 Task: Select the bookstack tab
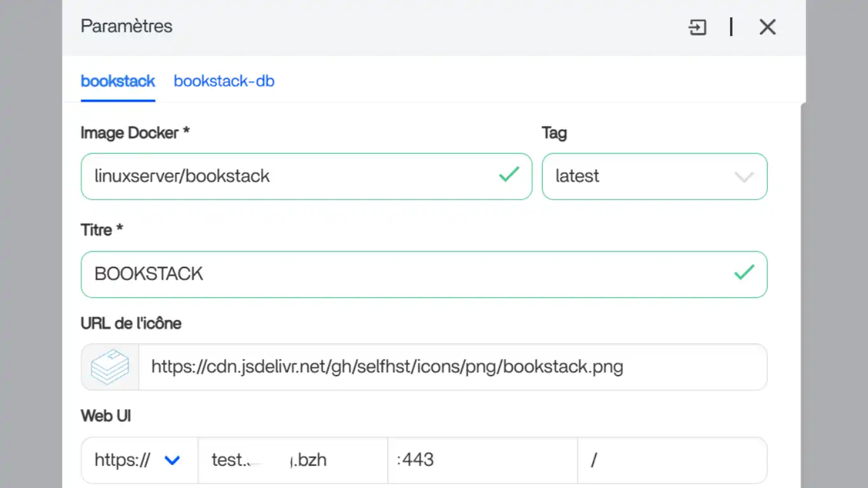118,81
